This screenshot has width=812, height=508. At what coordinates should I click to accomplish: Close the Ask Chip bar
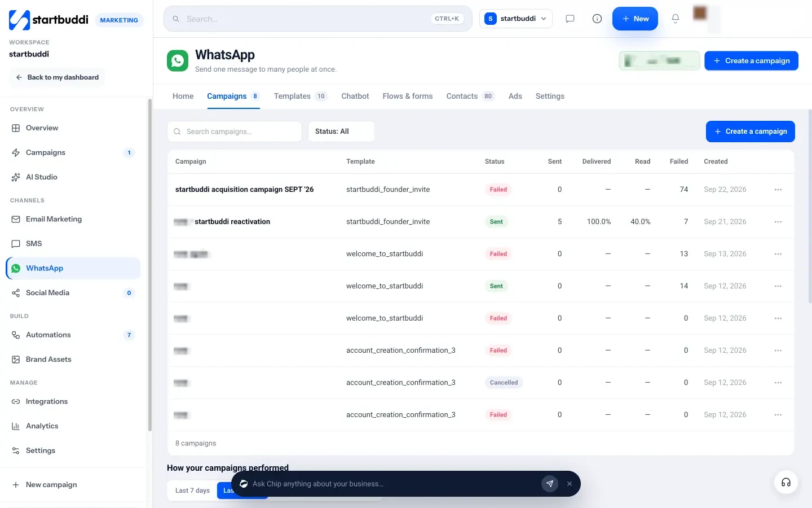point(570,484)
